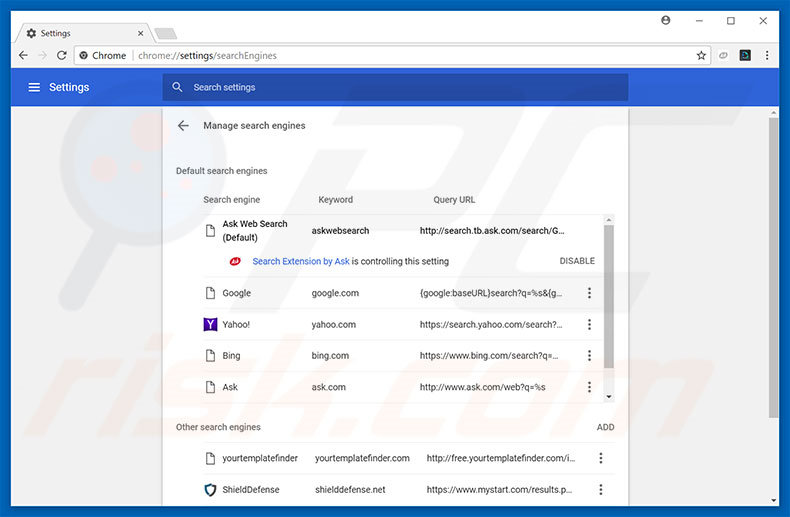Disable the Search Extension by Ask

click(x=577, y=261)
